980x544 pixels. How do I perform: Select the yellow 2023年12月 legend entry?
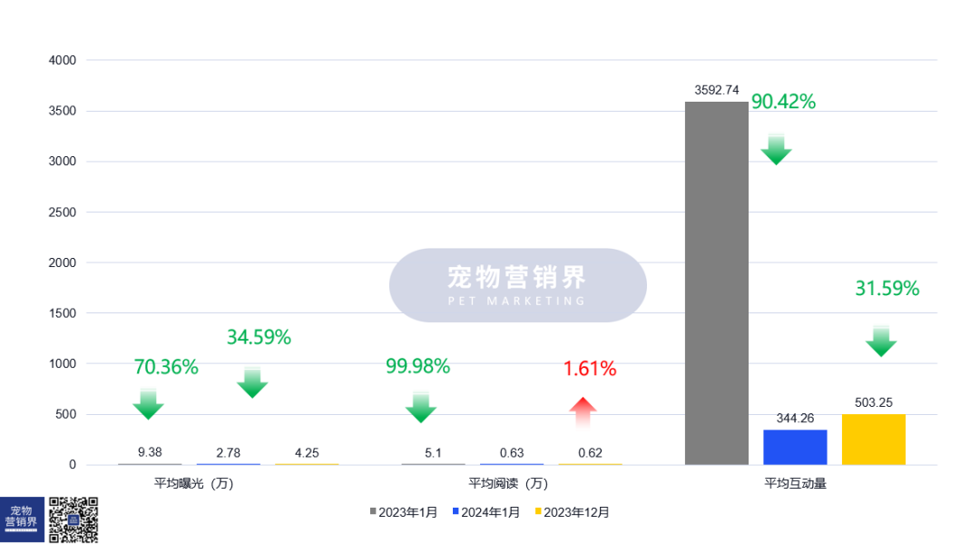572,512
